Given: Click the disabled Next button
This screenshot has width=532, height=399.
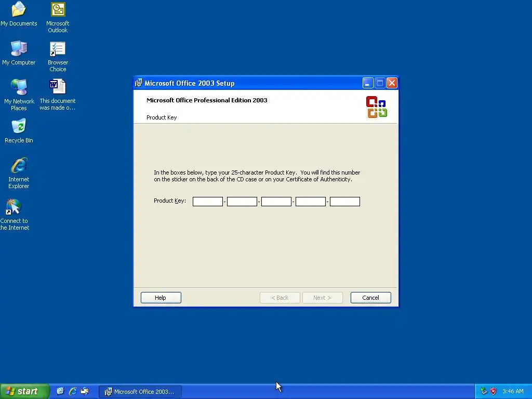Looking at the screenshot, I should (x=322, y=298).
